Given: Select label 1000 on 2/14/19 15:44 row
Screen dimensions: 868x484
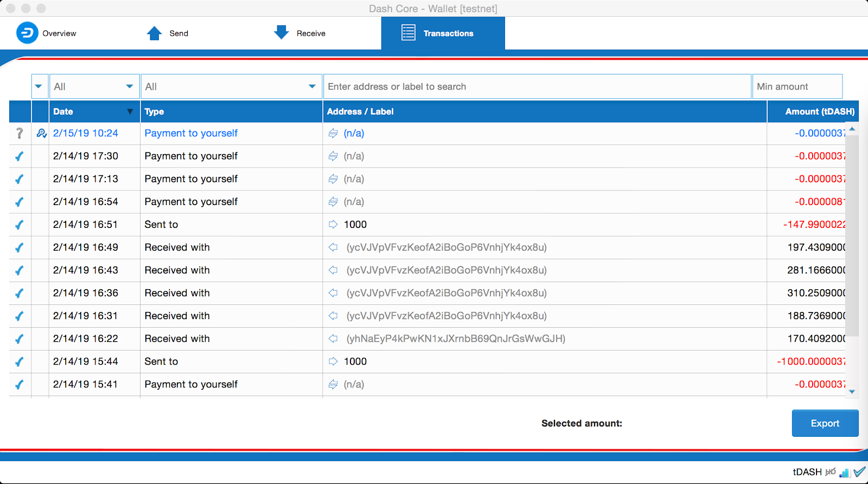Looking at the screenshot, I should pos(355,361).
